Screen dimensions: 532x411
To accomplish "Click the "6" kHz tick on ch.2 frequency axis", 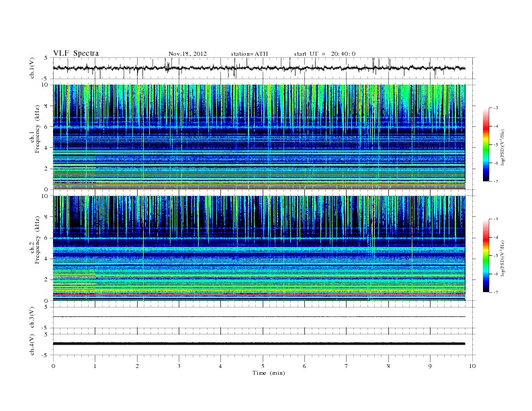I will tap(47, 238).
